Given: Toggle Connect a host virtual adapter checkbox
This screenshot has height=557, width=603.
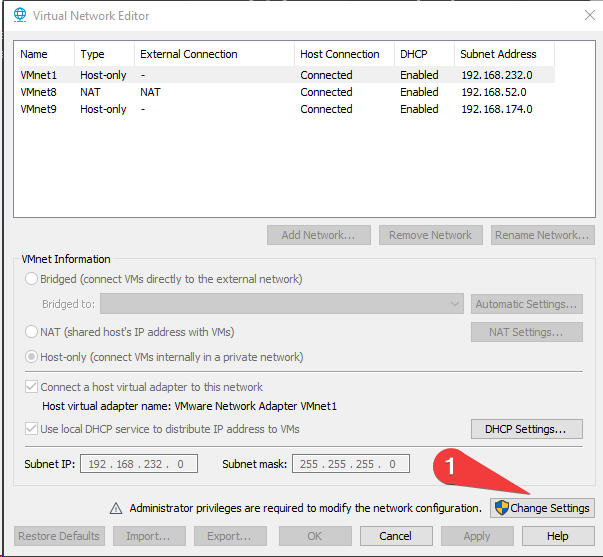Looking at the screenshot, I should pyautogui.click(x=31, y=387).
